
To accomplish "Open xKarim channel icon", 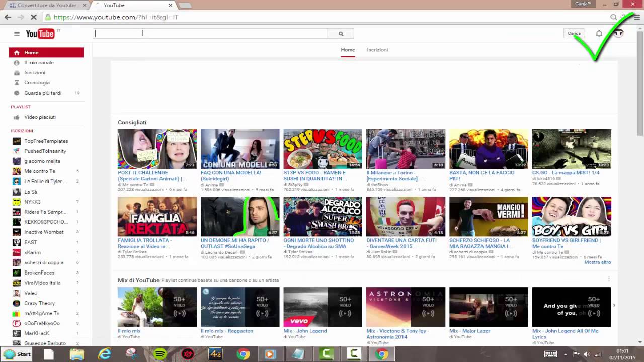I will click(x=17, y=252).
